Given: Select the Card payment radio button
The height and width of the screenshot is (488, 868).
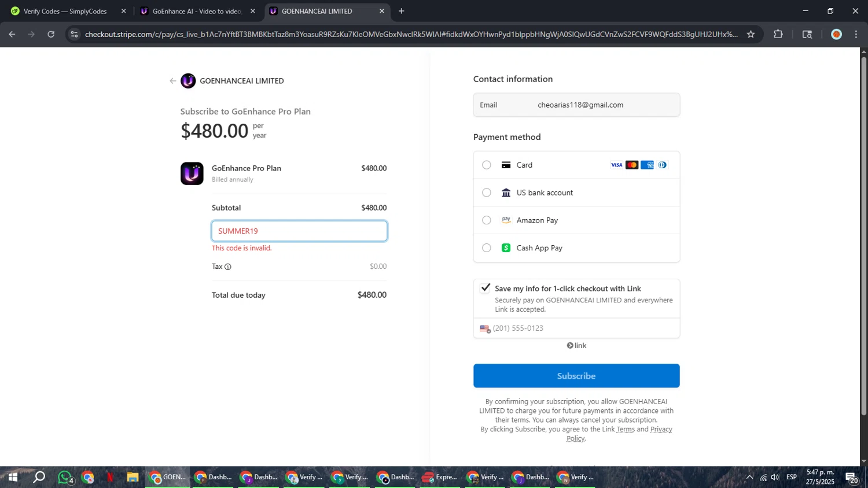Looking at the screenshot, I should pos(487,165).
